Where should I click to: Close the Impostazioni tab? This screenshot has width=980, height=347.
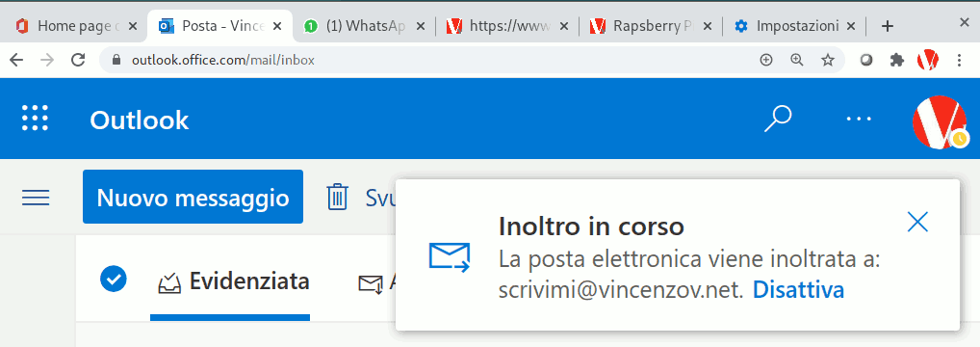pos(851,26)
